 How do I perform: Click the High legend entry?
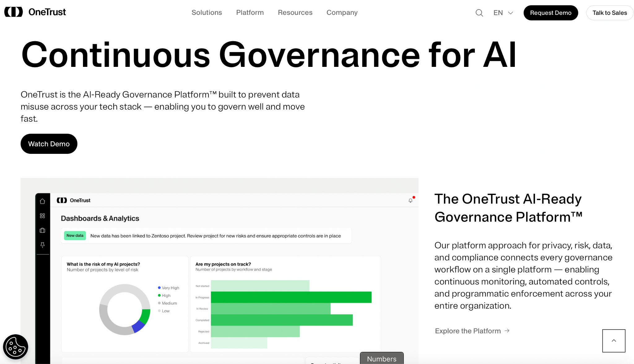164,296
